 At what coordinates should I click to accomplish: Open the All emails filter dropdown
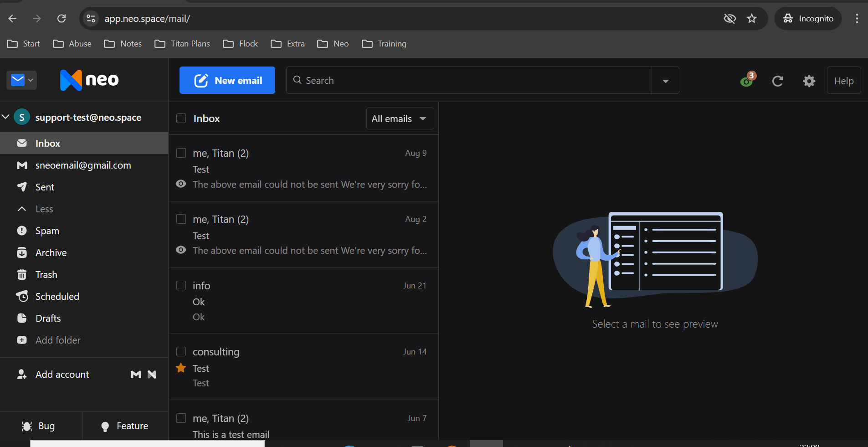[400, 118]
